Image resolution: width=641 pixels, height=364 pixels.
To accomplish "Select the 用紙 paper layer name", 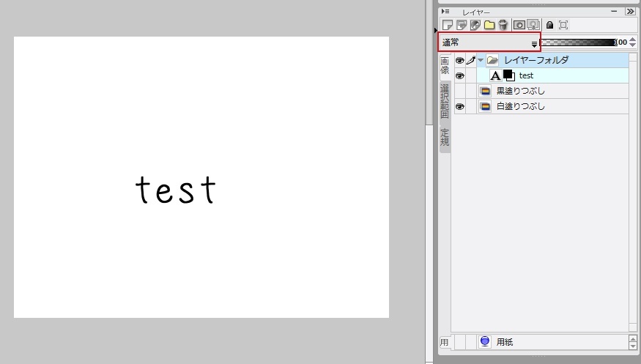I will 505,342.
